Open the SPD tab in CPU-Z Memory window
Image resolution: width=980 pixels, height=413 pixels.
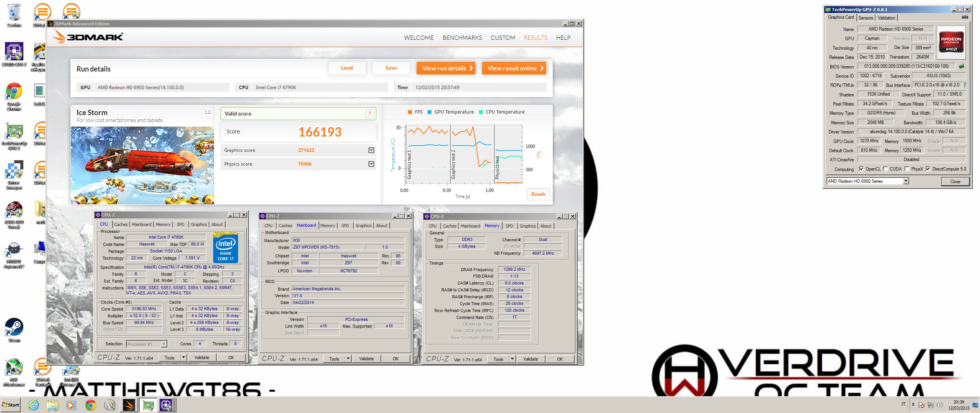pyautogui.click(x=509, y=226)
